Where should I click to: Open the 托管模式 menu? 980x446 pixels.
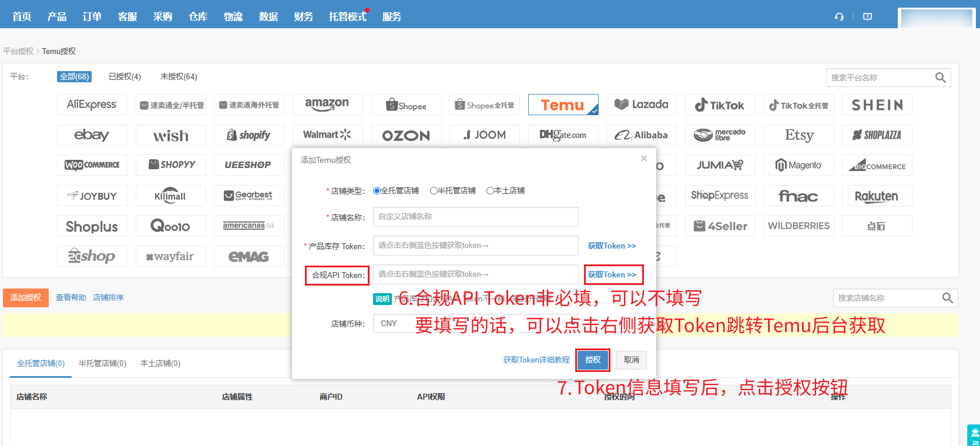click(348, 16)
